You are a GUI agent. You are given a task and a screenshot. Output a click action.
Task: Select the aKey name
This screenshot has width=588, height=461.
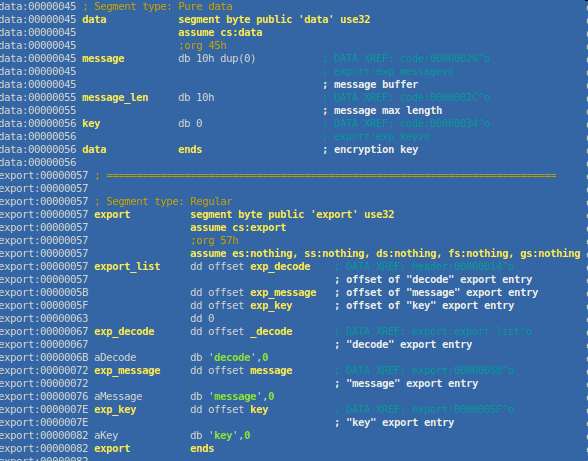tap(106, 435)
